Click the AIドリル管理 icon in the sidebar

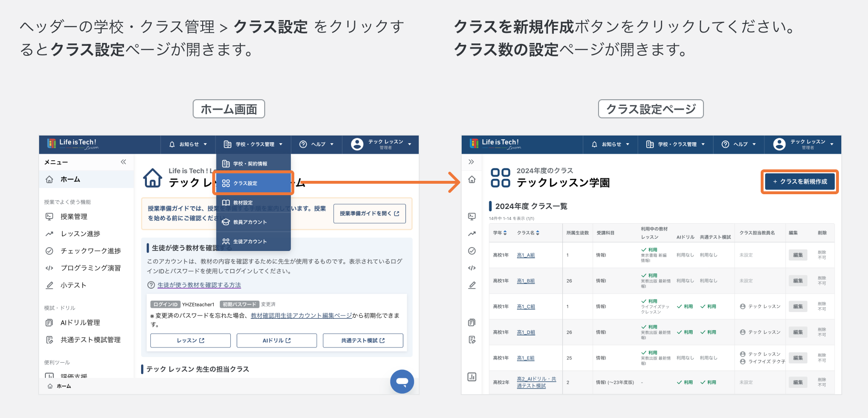(49, 323)
